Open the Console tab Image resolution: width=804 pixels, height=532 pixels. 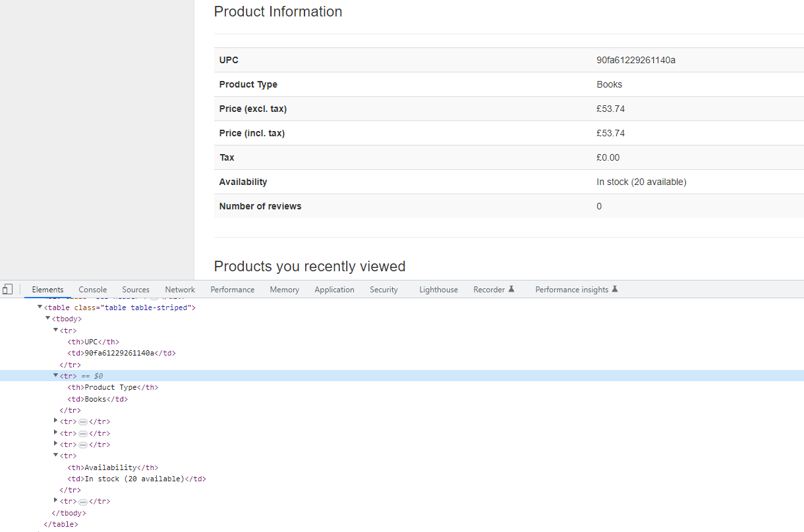tap(93, 290)
